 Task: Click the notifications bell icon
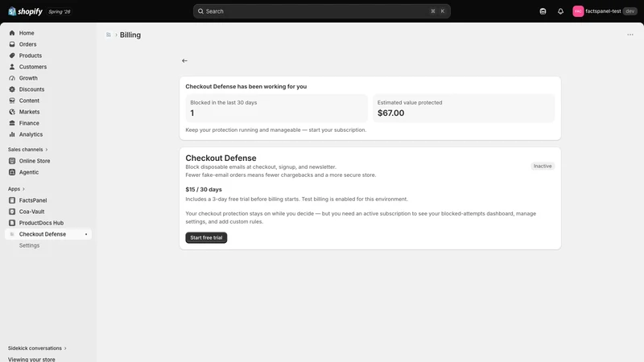click(560, 11)
